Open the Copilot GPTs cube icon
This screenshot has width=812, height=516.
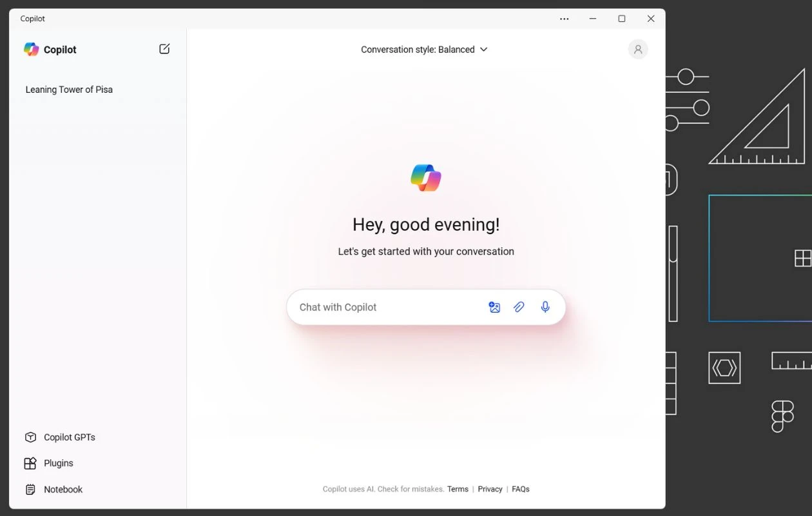[x=30, y=437]
